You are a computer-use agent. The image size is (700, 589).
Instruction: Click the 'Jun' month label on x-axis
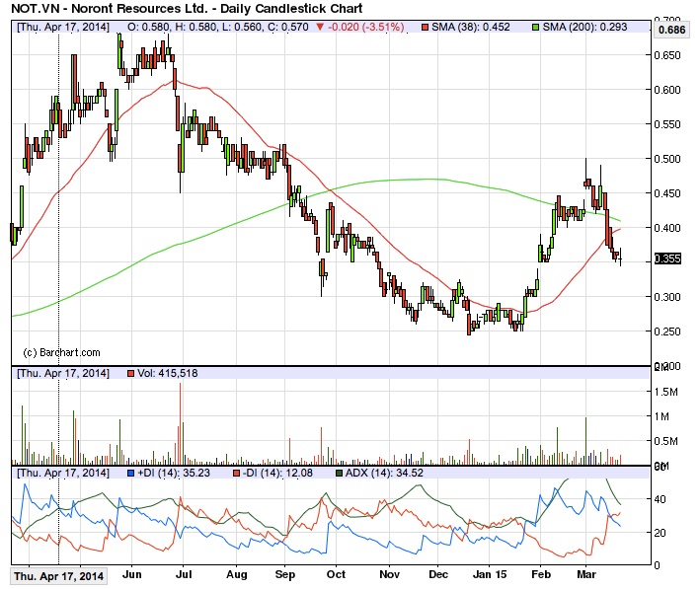131,574
